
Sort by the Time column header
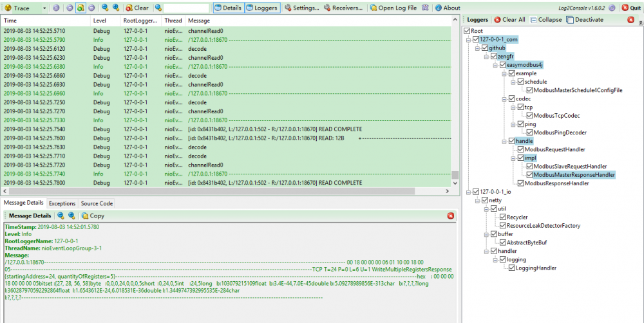point(45,21)
